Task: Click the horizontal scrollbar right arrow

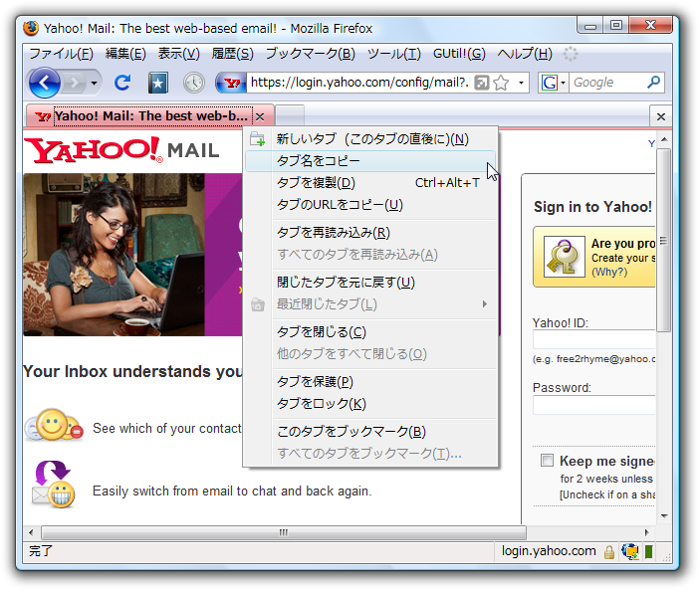Action: click(647, 532)
